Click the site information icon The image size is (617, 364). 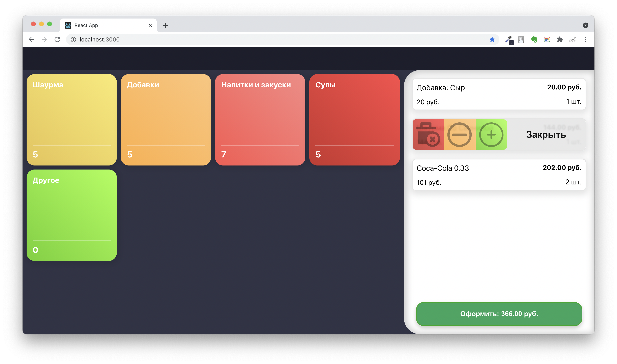[73, 39]
